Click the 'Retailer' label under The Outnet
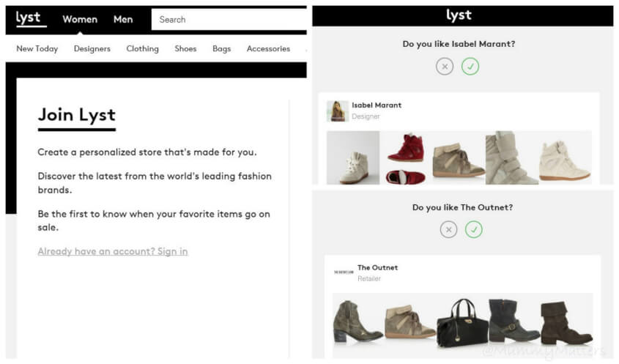The height and width of the screenshot is (364, 619). pos(369,278)
